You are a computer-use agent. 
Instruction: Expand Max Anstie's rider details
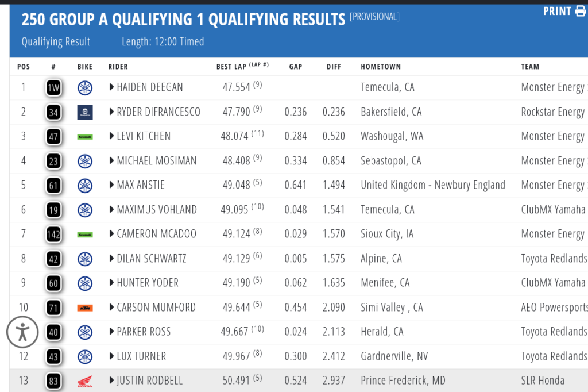(x=112, y=185)
